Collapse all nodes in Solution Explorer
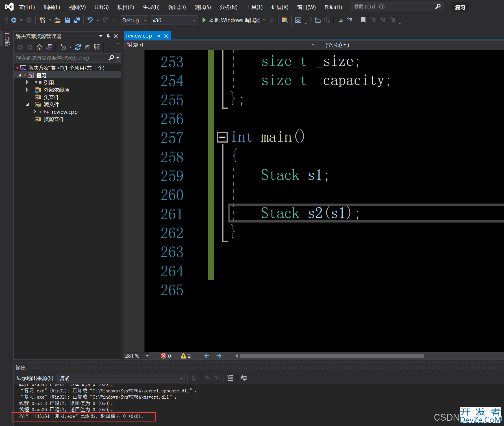The image size is (504, 426). pyautogui.click(x=88, y=47)
